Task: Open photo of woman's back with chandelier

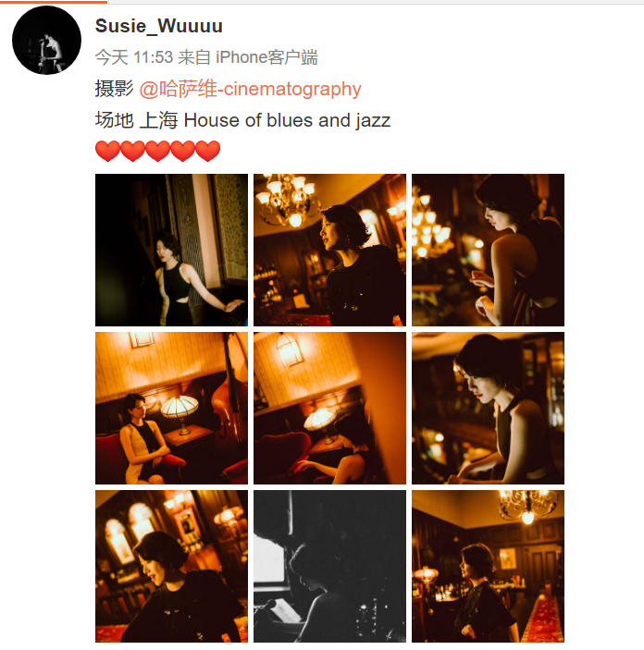Action: (488, 250)
